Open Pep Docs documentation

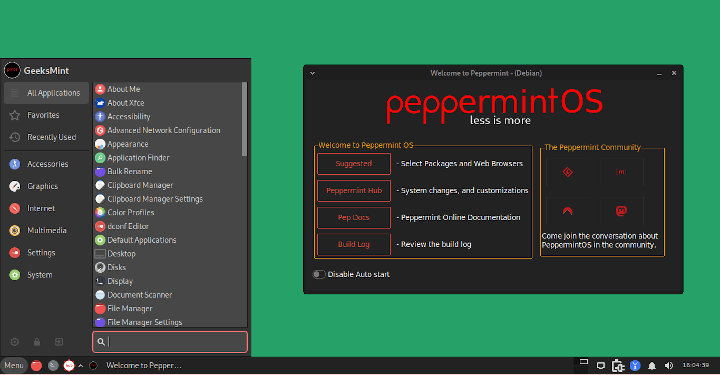[354, 218]
